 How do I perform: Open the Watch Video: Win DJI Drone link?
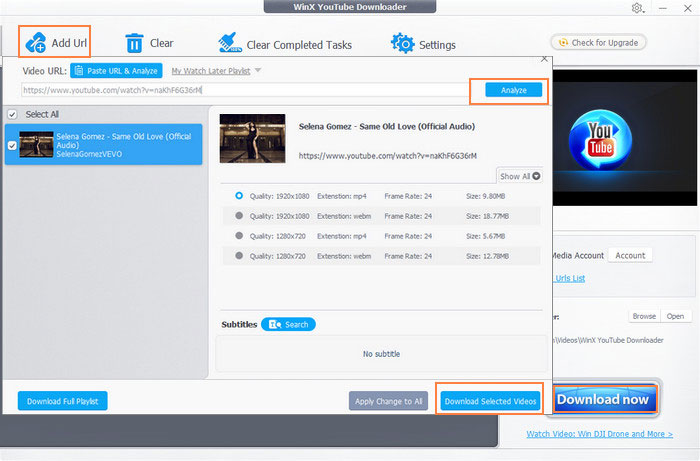[599, 434]
